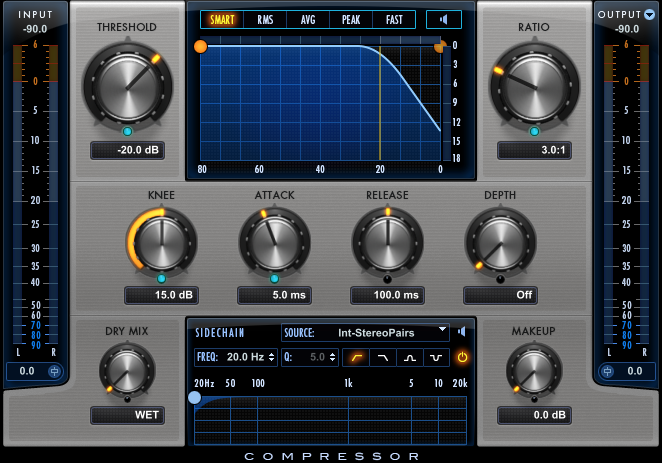Select SMART detection mode
The image size is (662, 463).
tap(222, 19)
